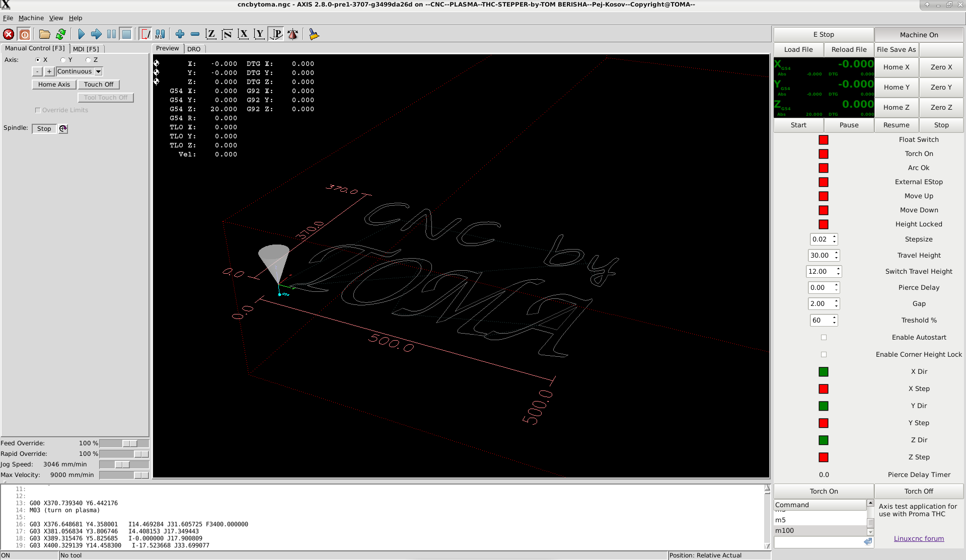Click the Home Axis button
This screenshot has width=966, height=560.
click(54, 85)
